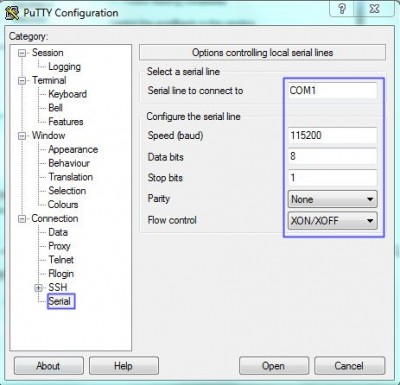Expand the SSH tree node

tap(39, 288)
